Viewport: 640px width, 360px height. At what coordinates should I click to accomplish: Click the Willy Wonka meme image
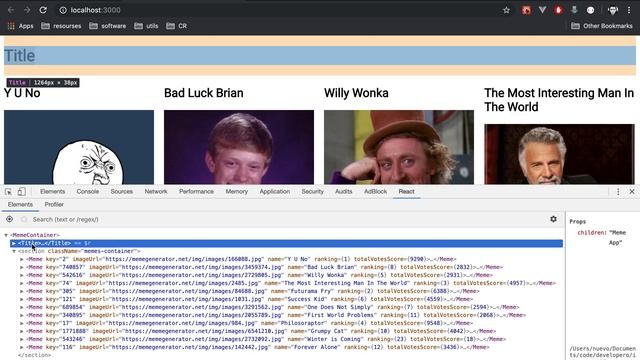pyautogui.click(x=399, y=147)
